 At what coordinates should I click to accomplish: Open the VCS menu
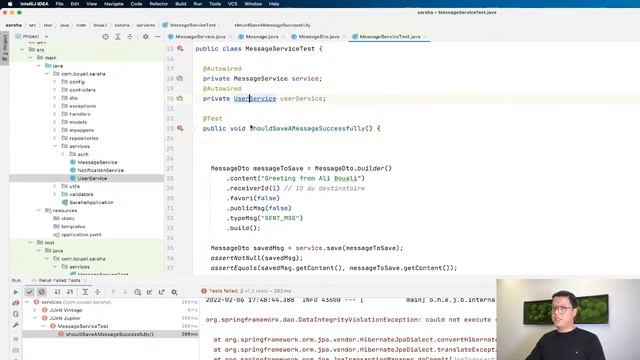click(232, 4)
